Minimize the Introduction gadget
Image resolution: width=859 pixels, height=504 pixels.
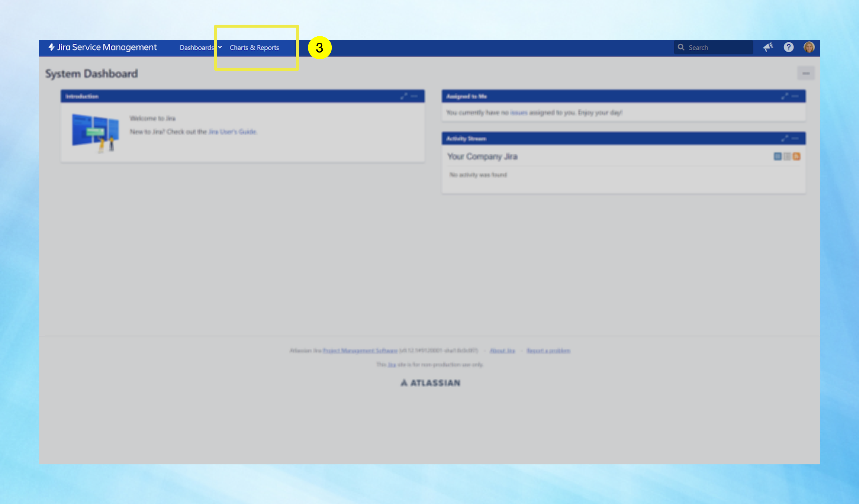pos(415,96)
